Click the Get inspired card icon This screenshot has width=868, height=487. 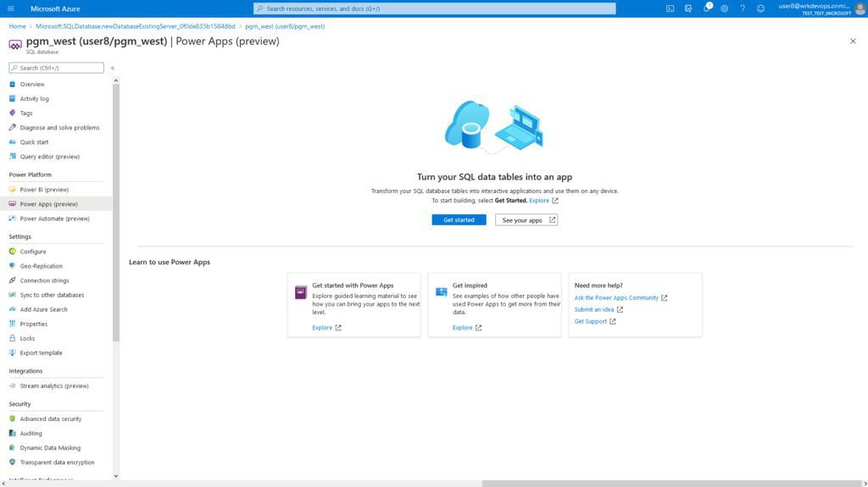(x=441, y=291)
